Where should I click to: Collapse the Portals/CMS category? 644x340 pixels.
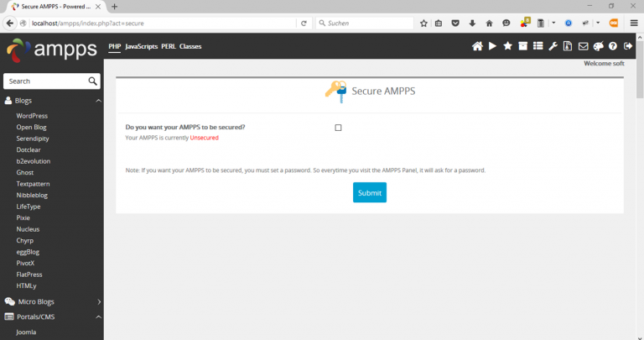tap(98, 316)
